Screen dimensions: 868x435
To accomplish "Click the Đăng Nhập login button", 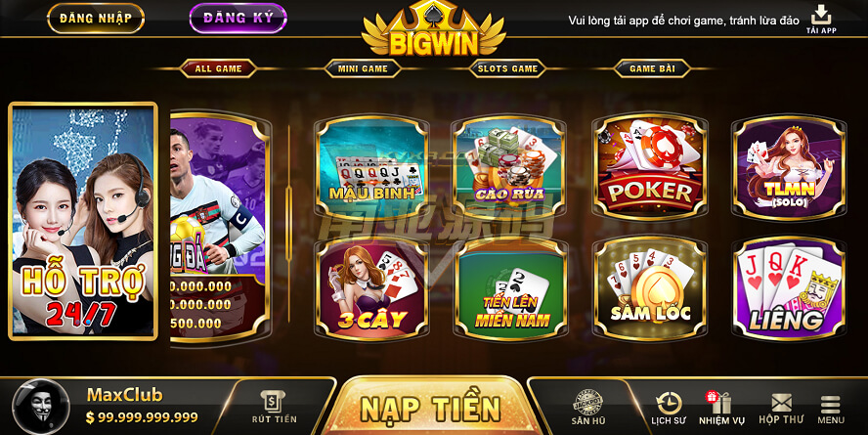I will (x=96, y=19).
